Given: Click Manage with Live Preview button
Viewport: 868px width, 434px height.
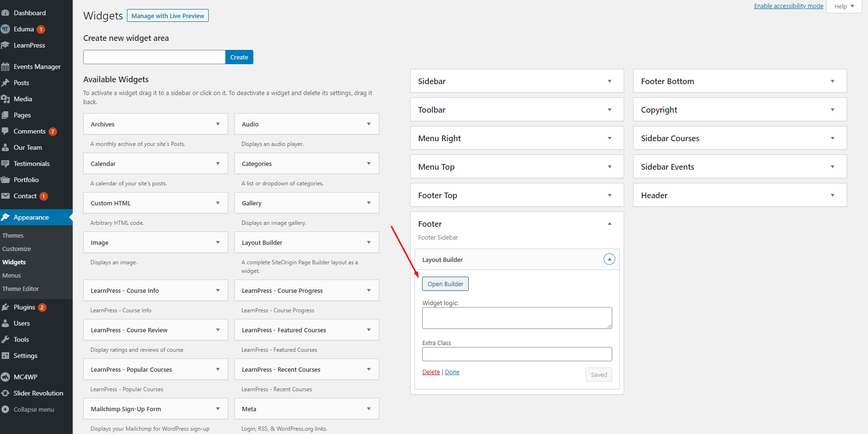Looking at the screenshot, I should [168, 16].
